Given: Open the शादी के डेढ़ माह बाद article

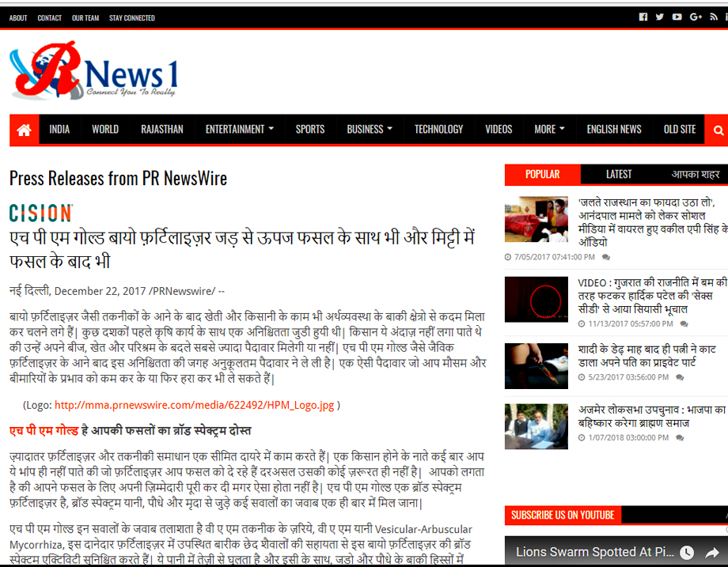Looking at the screenshot, I should click(x=646, y=356).
